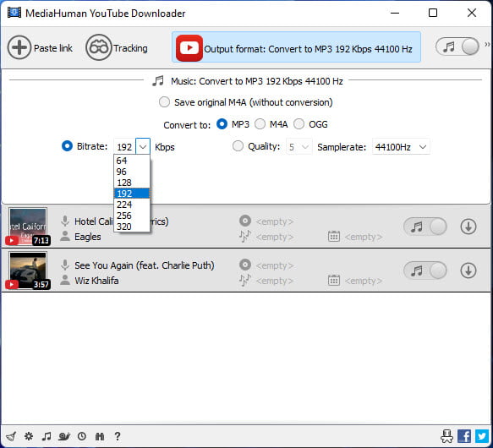Click the See You Again video thumbnail

click(x=28, y=270)
